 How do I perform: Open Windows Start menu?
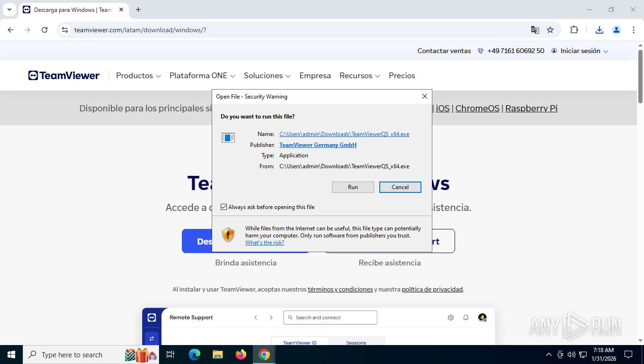(x=11, y=355)
